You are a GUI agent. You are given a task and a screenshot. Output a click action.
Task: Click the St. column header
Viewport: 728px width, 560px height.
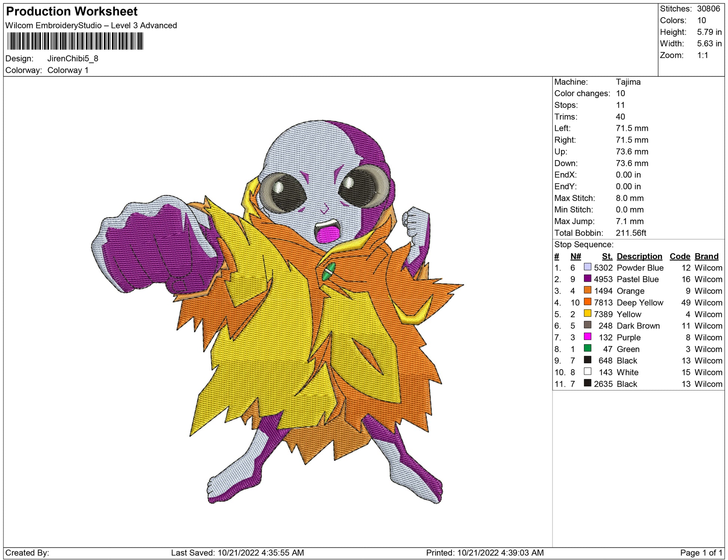(607, 256)
